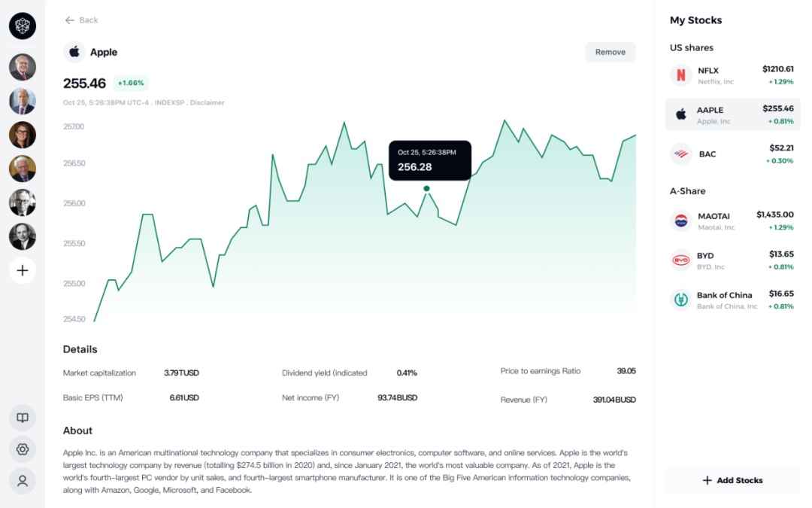Click the settings gear icon in the sidebar

(x=22, y=449)
